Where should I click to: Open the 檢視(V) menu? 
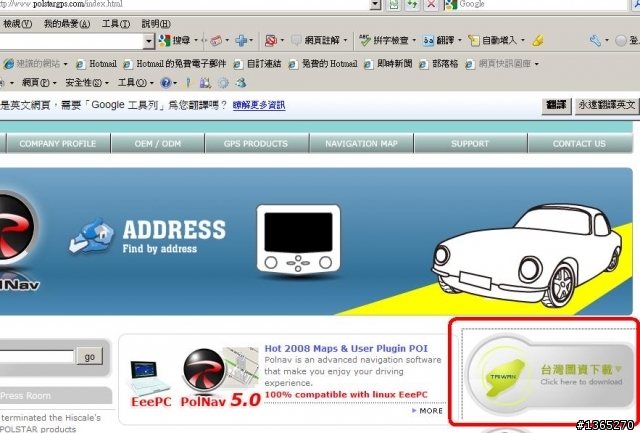(x=18, y=24)
